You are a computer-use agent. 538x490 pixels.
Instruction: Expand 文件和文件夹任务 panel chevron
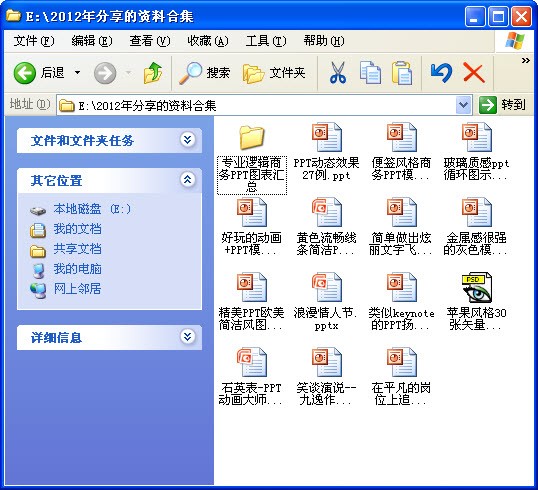click(x=188, y=140)
